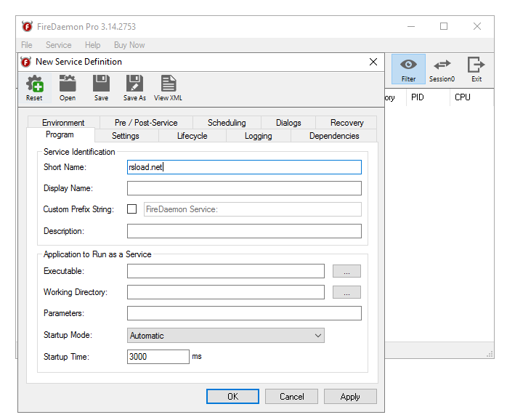
Task: Open the Help menu
Action: pyautogui.click(x=93, y=45)
